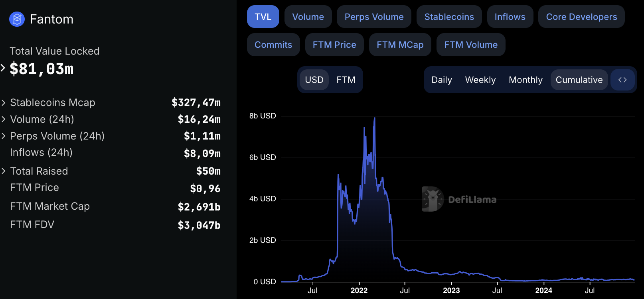The image size is (644, 299).
Task: Click the 0 USD y-axis label
Action: [x=265, y=282]
